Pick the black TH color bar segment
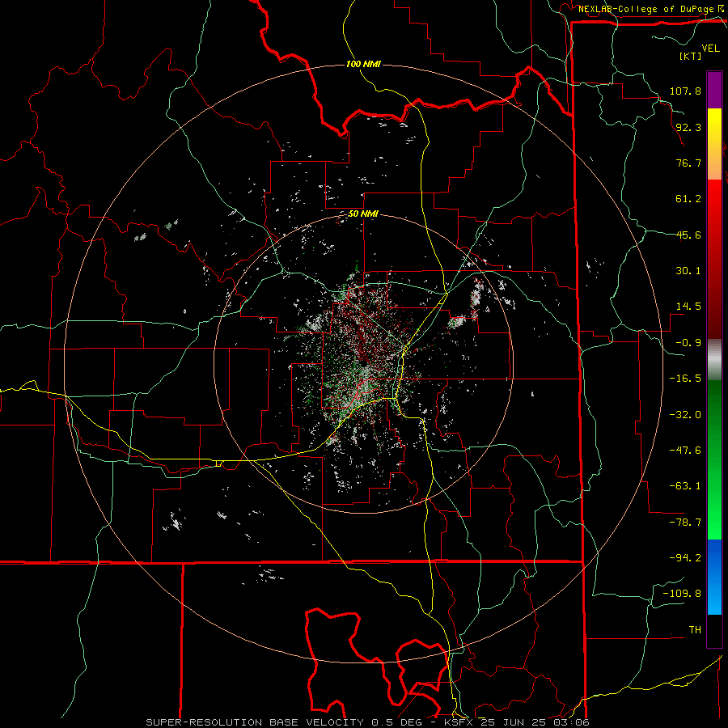 coord(714,630)
